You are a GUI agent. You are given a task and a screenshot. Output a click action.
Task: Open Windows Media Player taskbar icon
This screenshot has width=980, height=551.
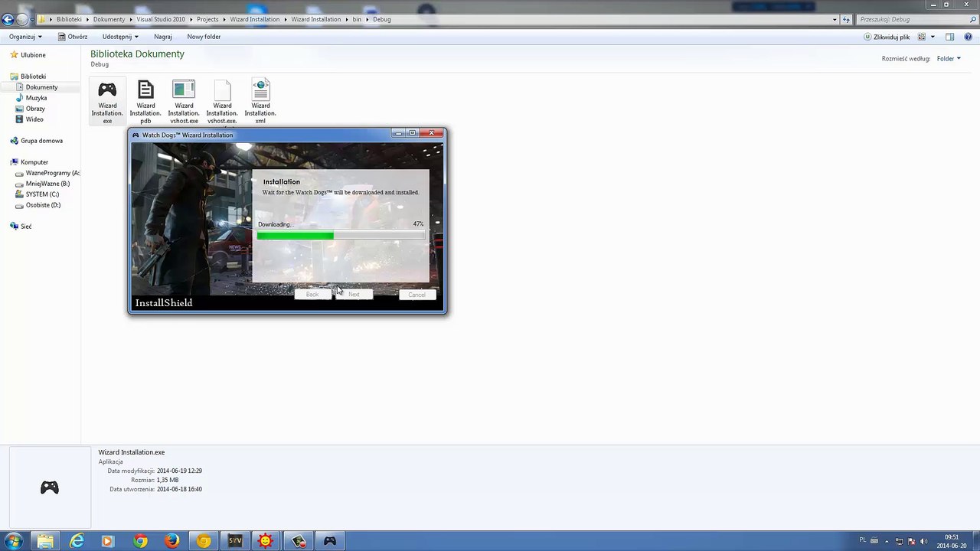click(108, 541)
